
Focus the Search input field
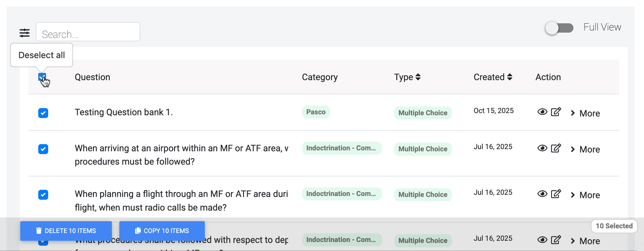pyautogui.click(x=88, y=32)
